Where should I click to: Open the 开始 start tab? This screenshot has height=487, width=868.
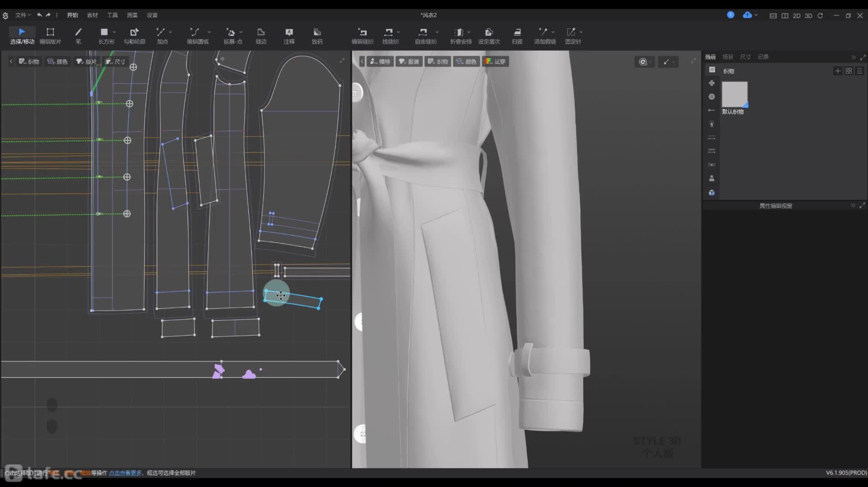73,15
